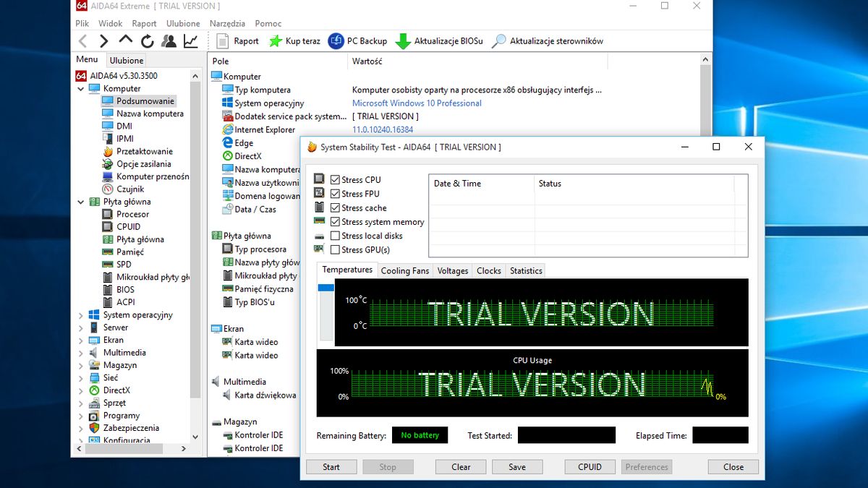Select DMI in the tree
868x488 pixels.
124,126
